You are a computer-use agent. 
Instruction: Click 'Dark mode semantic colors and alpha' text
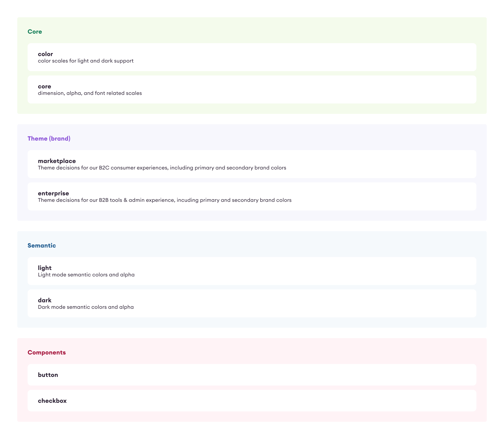pos(85,307)
